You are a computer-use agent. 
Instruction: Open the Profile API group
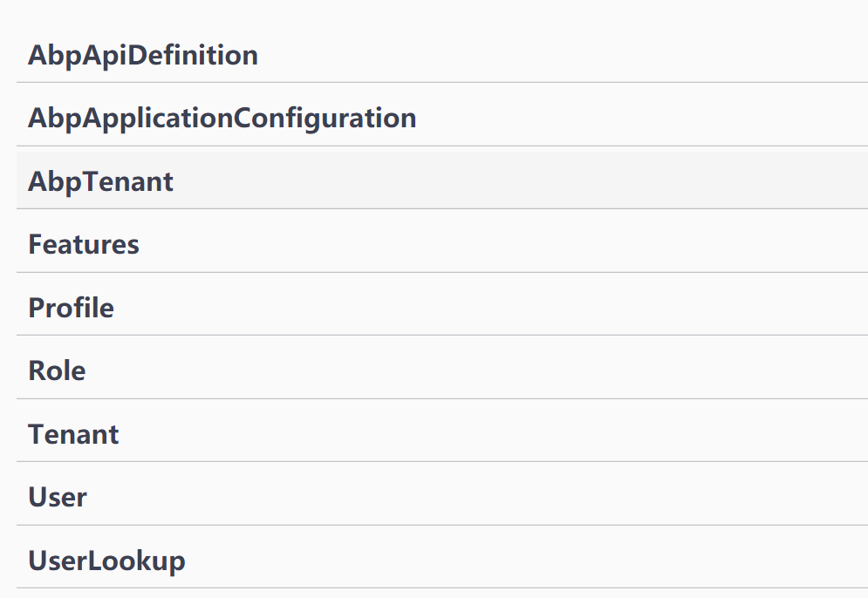tap(442, 308)
